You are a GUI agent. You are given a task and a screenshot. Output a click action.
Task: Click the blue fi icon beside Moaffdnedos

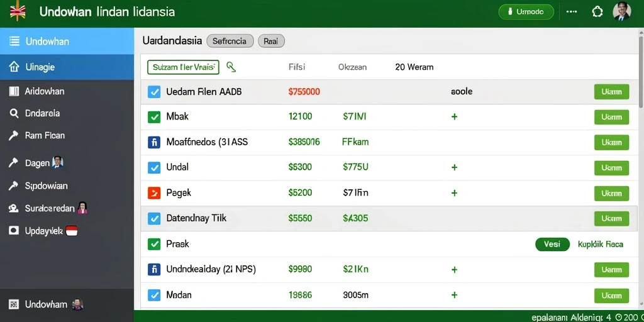[154, 143]
